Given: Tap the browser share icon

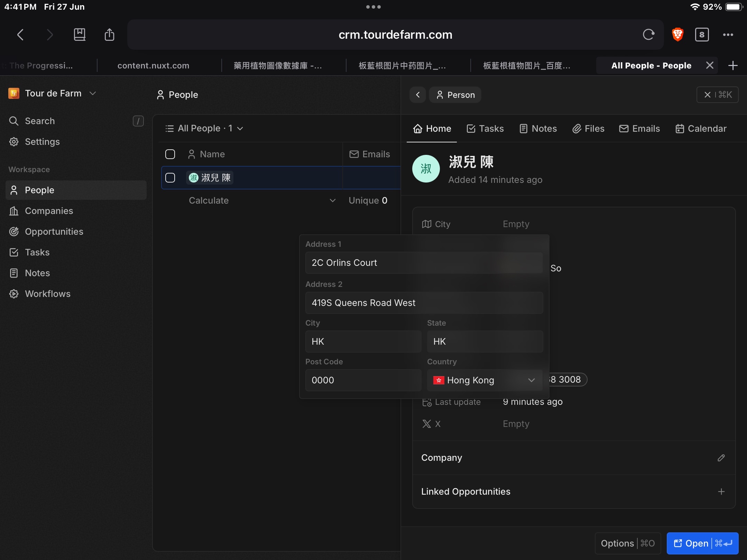Looking at the screenshot, I should pos(109,35).
